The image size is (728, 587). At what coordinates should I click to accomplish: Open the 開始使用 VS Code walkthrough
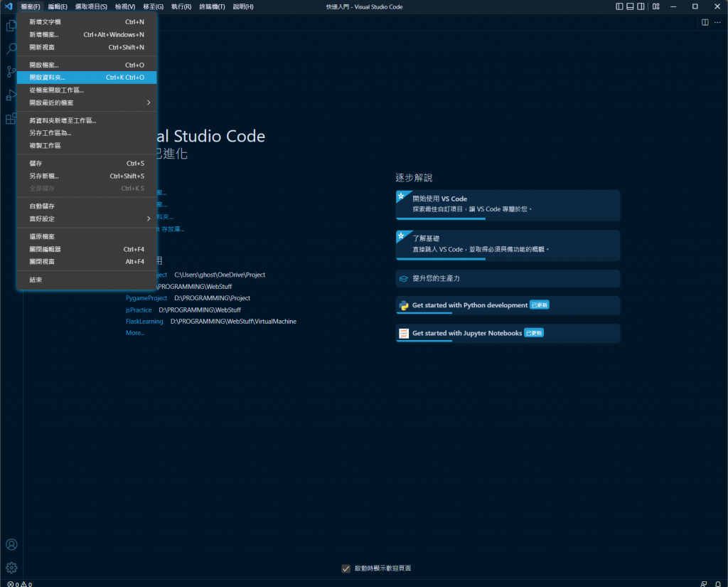(508, 204)
